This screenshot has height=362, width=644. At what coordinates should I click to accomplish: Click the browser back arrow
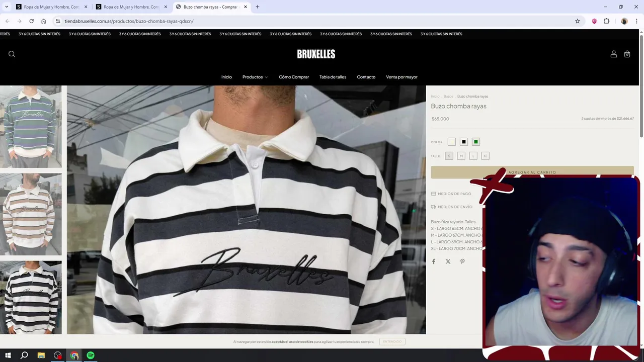tap(7, 21)
